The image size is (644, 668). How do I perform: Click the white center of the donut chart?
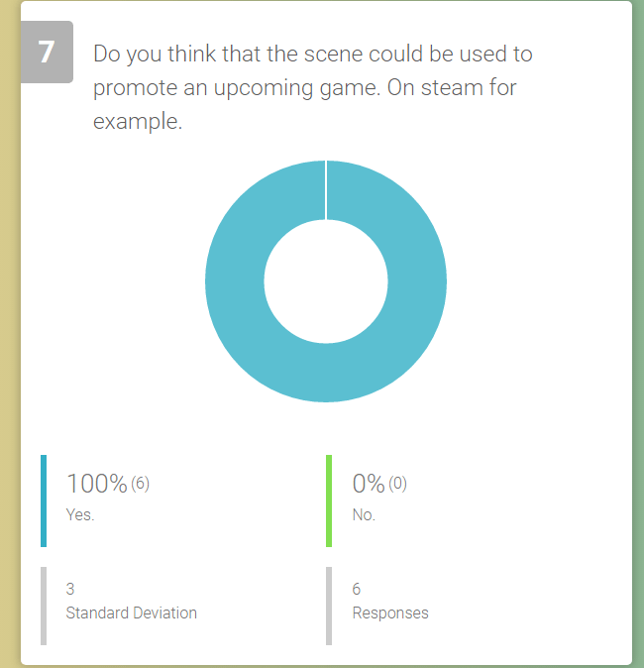[x=326, y=281]
